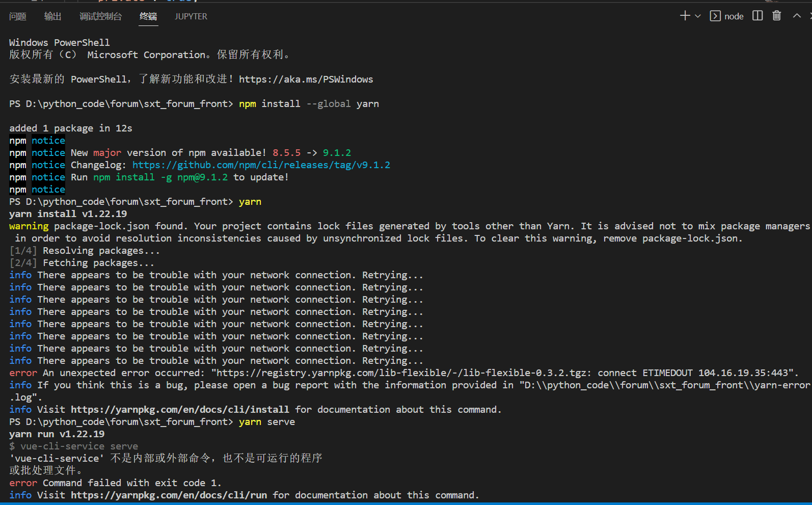Screen dimensions: 812x505
Task: Open the yarnpkg cli/install documentation link
Action: 180,409
